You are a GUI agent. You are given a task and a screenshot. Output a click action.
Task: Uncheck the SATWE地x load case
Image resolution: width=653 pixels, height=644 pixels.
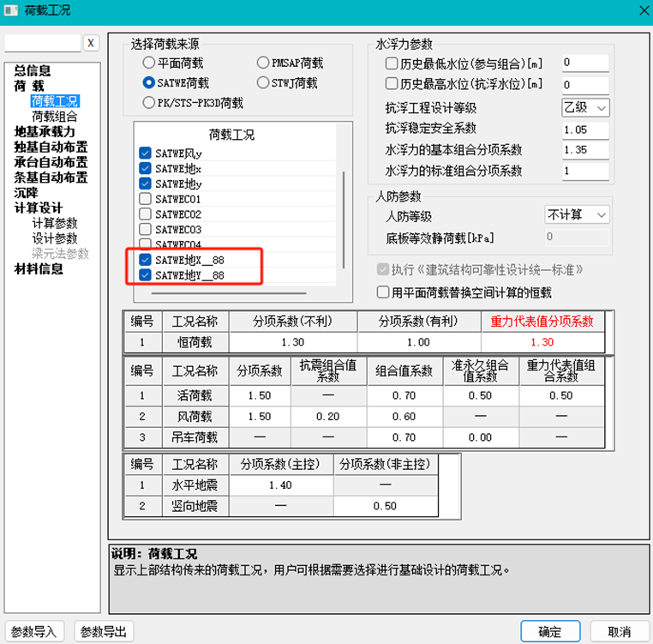pyautogui.click(x=145, y=168)
